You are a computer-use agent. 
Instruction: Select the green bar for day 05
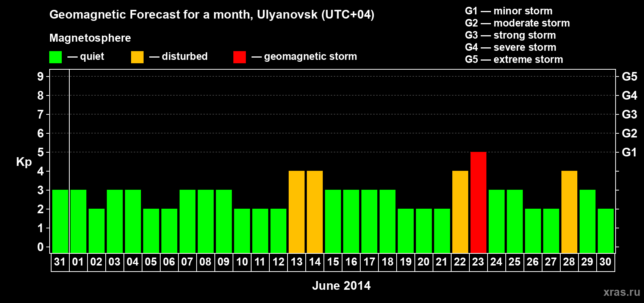point(151,231)
